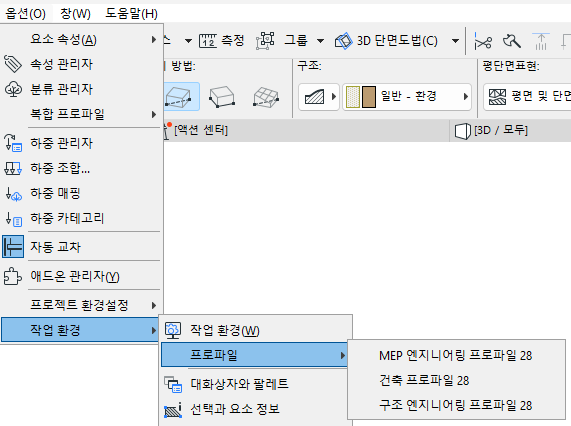Click the adjust/hammer tool icon
The width and height of the screenshot is (571, 426).
[x=512, y=41]
